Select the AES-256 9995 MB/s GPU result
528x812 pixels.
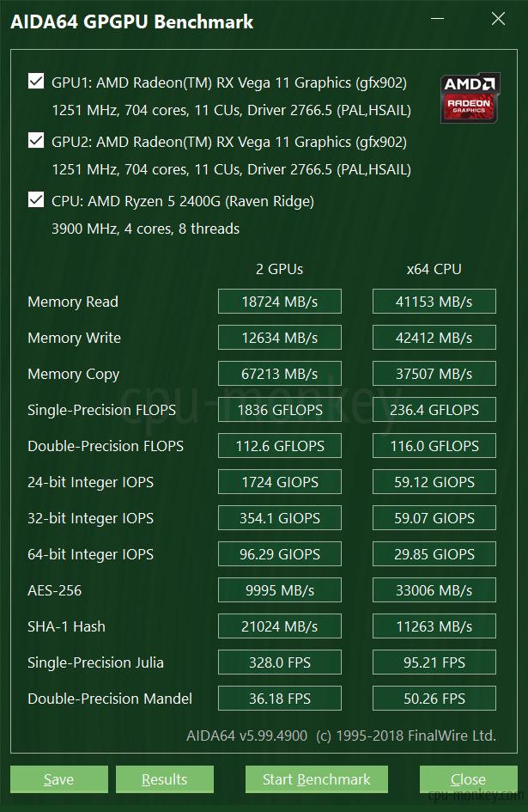click(280, 589)
